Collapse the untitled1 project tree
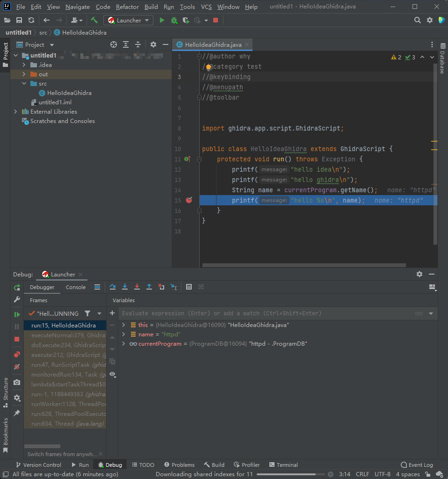 pyautogui.click(x=15, y=55)
